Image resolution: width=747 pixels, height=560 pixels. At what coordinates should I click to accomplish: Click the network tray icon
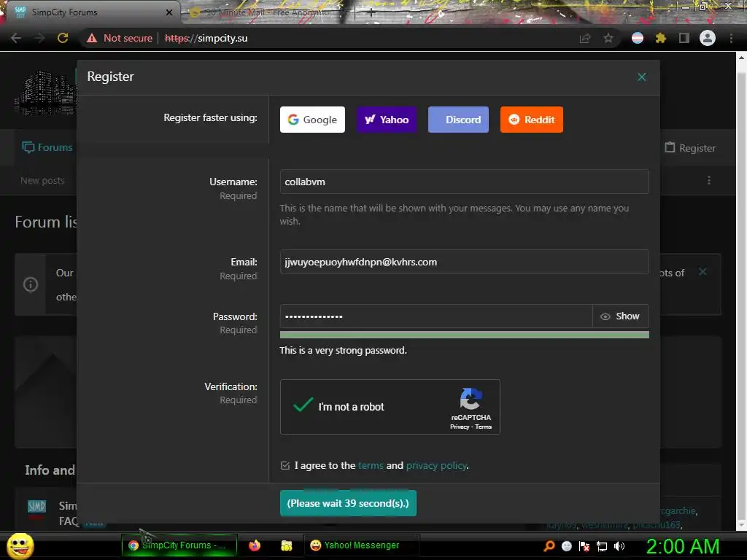tap(602, 545)
